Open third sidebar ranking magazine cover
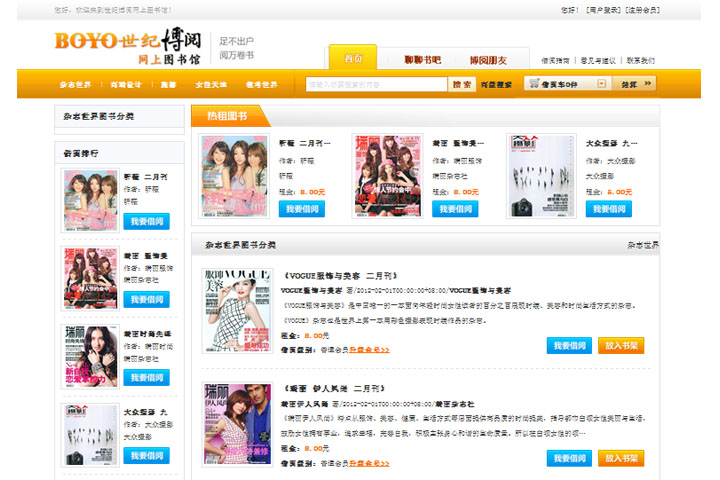The width and height of the screenshot is (720, 480). (90, 356)
